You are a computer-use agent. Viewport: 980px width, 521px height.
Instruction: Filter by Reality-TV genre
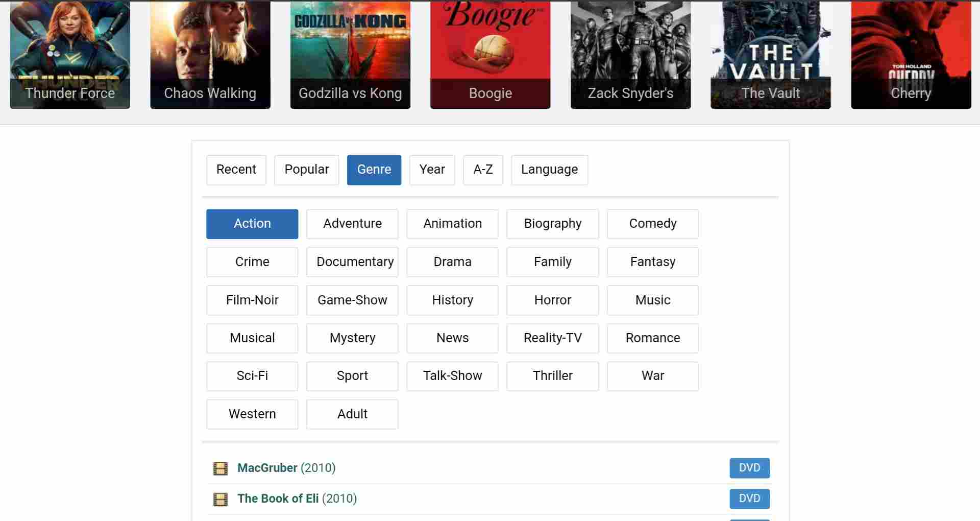(x=553, y=338)
